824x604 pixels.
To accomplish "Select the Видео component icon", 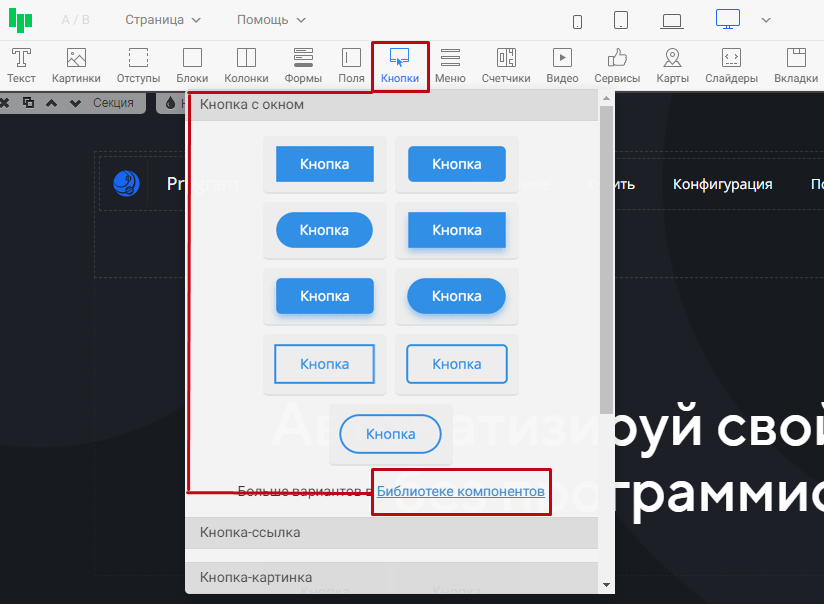I will coord(562,66).
